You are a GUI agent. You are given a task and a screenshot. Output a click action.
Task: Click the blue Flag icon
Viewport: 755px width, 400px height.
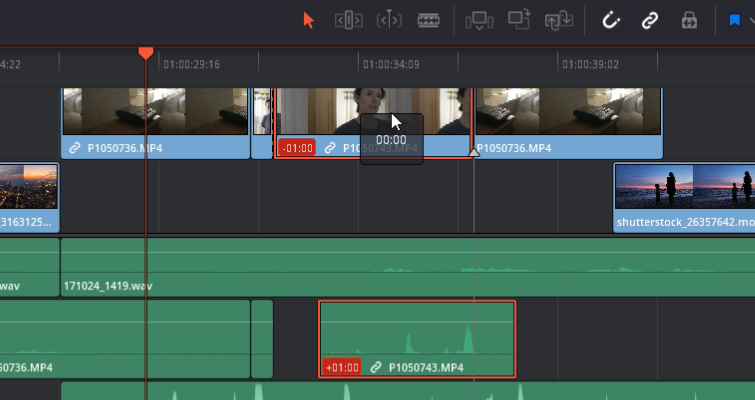735,21
